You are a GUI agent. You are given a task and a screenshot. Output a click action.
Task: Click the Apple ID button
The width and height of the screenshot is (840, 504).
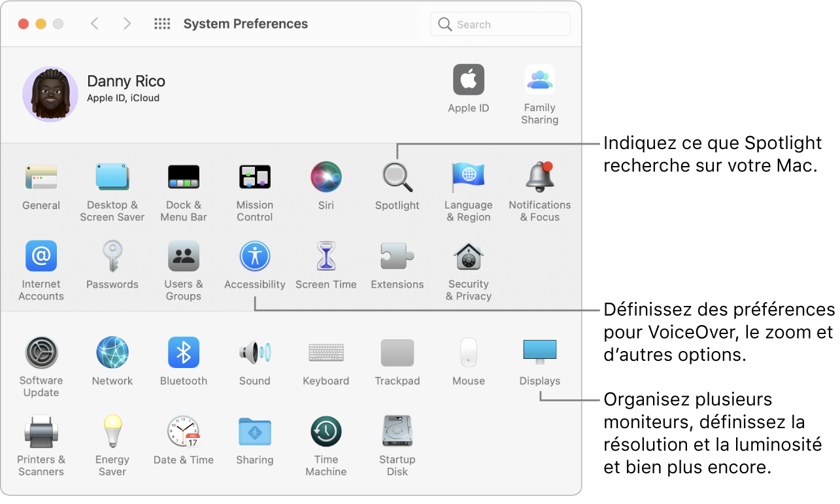coord(468,80)
